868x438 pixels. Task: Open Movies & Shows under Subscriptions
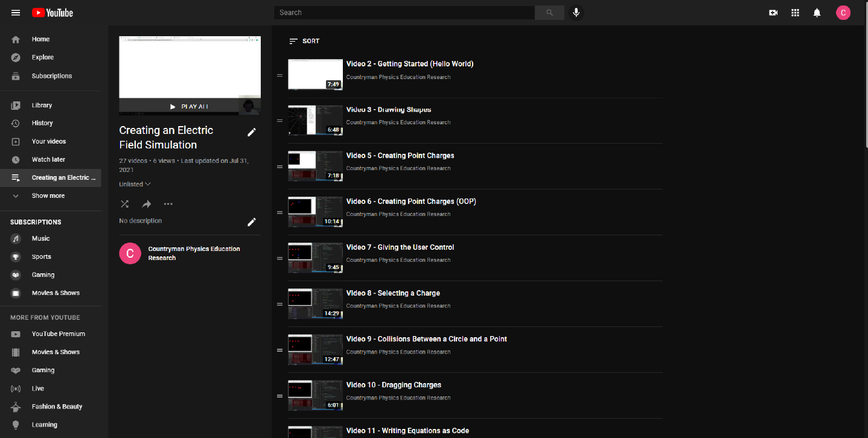[51, 293]
